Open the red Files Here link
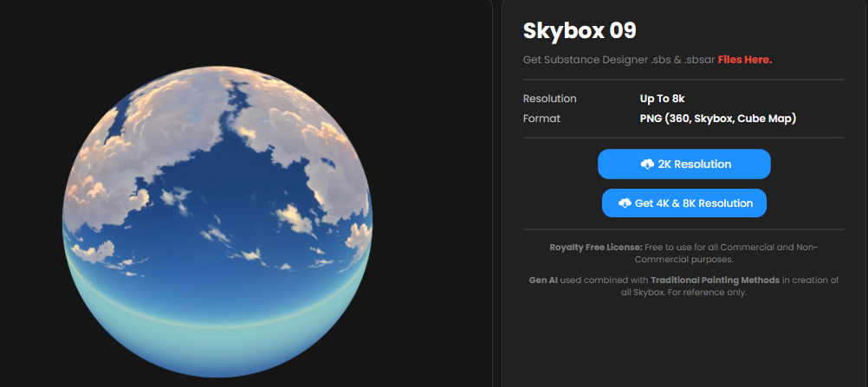 pyautogui.click(x=744, y=60)
